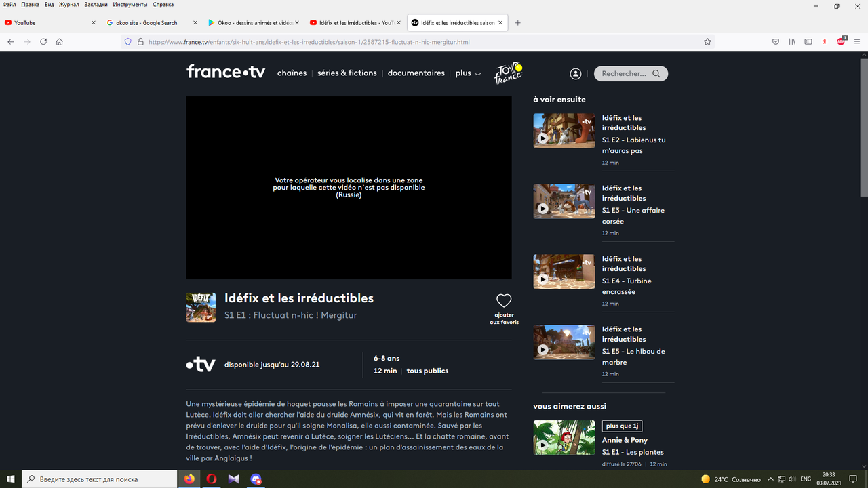
Task: Open 'S1 E1 - Les plantes' link
Action: coord(633,452)
